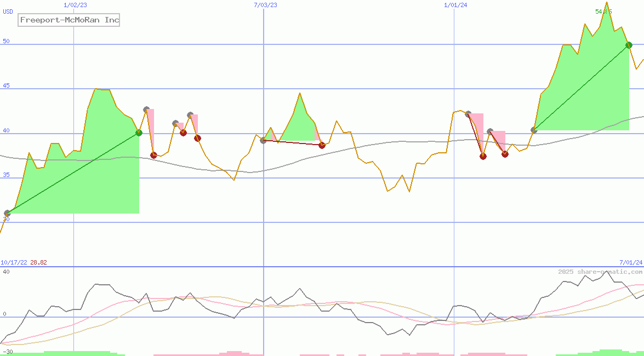Click the 28.82 starting price value
Screen dimensions: 644x356
38,262
